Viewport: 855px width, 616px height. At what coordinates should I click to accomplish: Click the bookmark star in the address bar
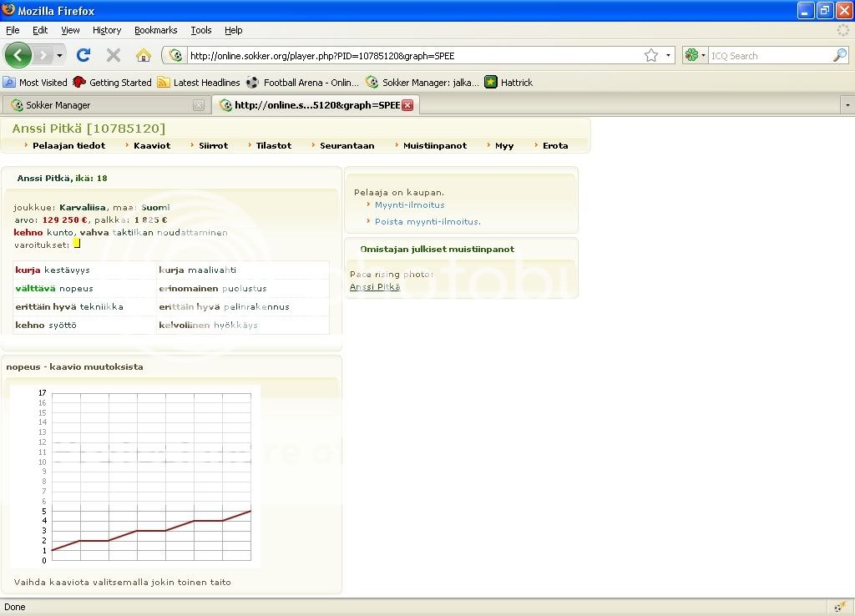coord(651,56)
